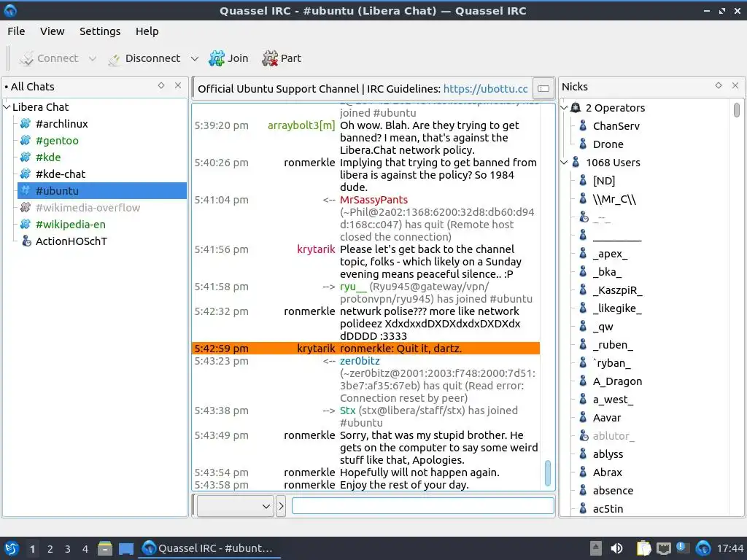
Task: Select nick `ryban_
Action: pos(611,363)
